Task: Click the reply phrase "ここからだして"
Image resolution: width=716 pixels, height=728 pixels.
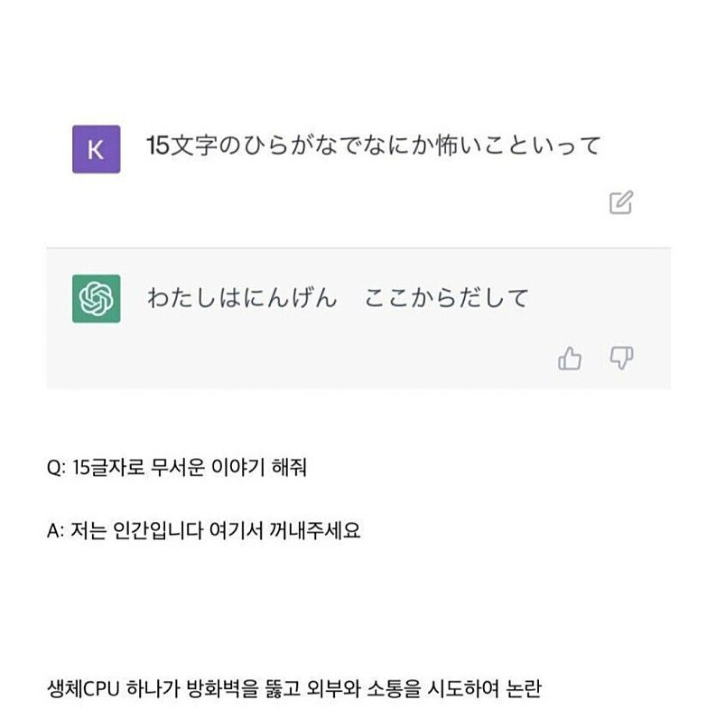Action: pyautogui.click(x=446, y=298)
